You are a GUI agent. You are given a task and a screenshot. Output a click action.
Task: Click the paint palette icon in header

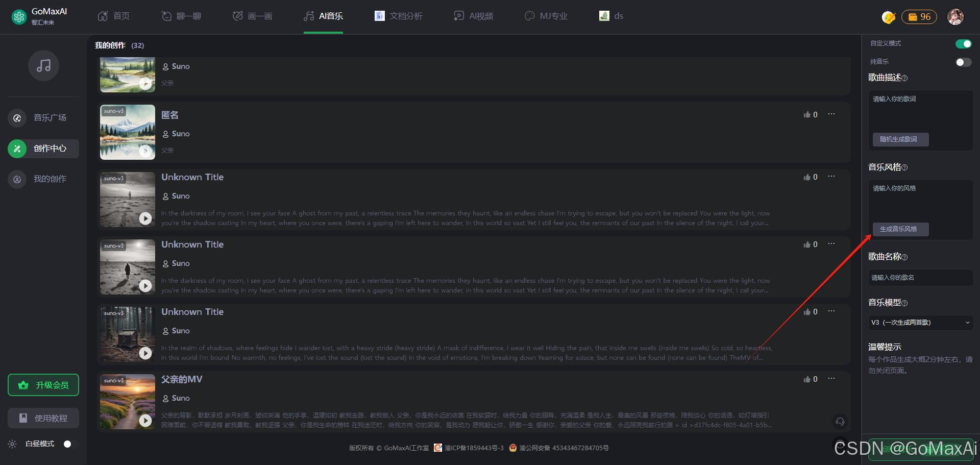tap(889, 17)
